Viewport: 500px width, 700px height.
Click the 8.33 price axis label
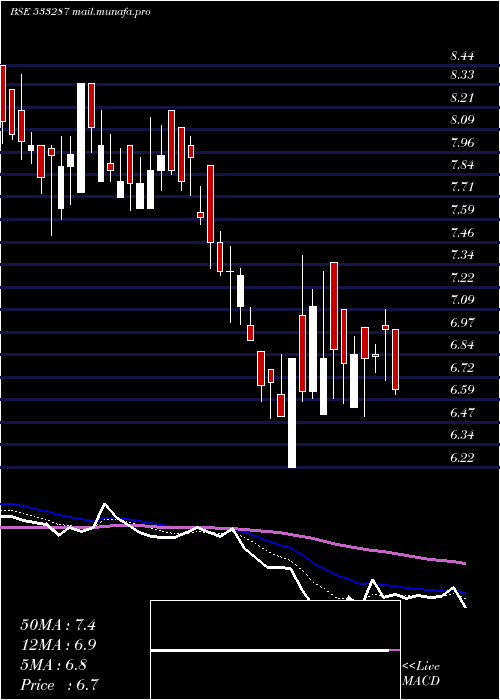tap(462, 75)
